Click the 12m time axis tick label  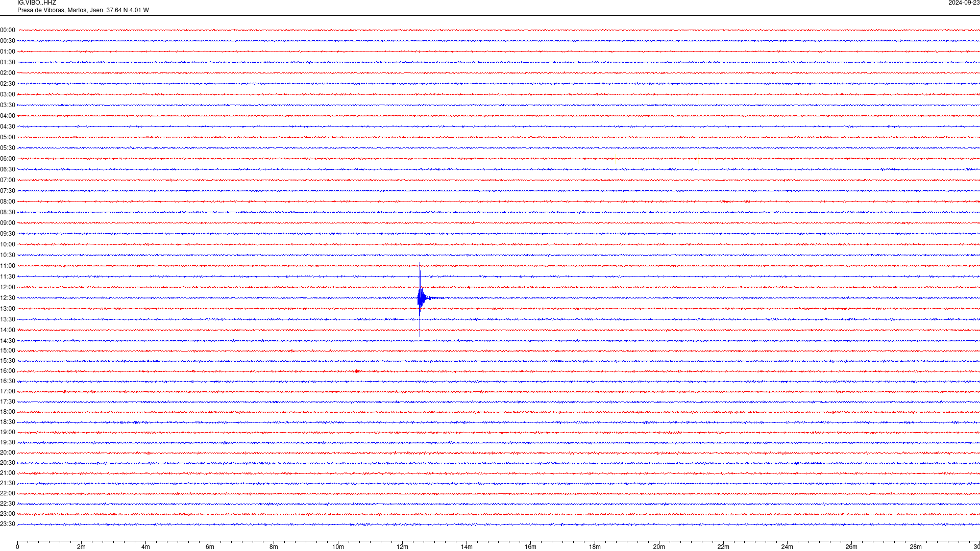point(402,547)
